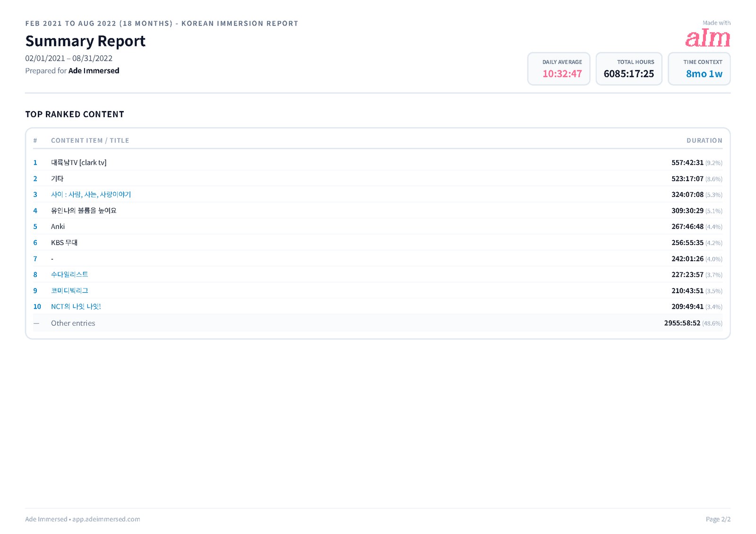This screenshot has height=534, width=756.
Task: Click rank number 10
Action: tap(37, 306)
